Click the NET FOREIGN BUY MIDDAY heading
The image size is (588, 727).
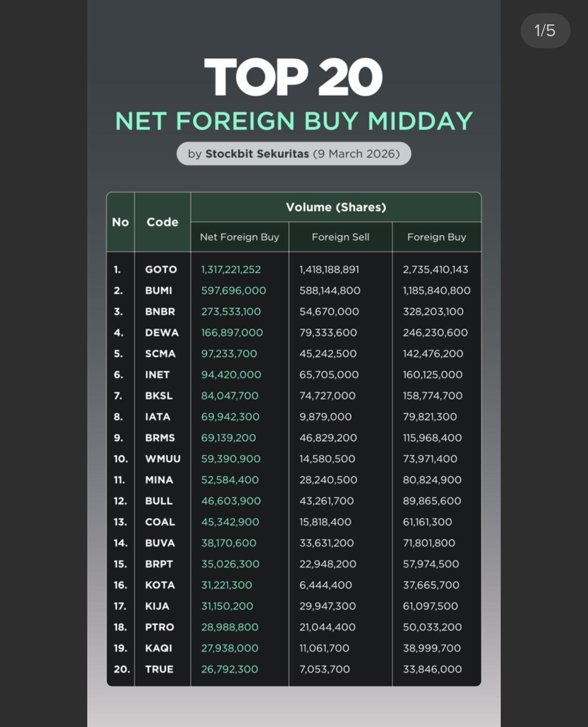coord(294,121)
